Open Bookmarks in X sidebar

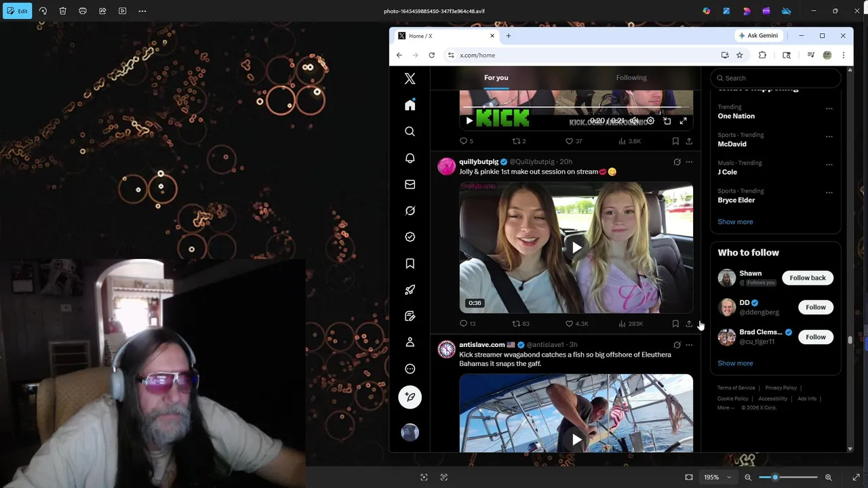pos(410,264)
